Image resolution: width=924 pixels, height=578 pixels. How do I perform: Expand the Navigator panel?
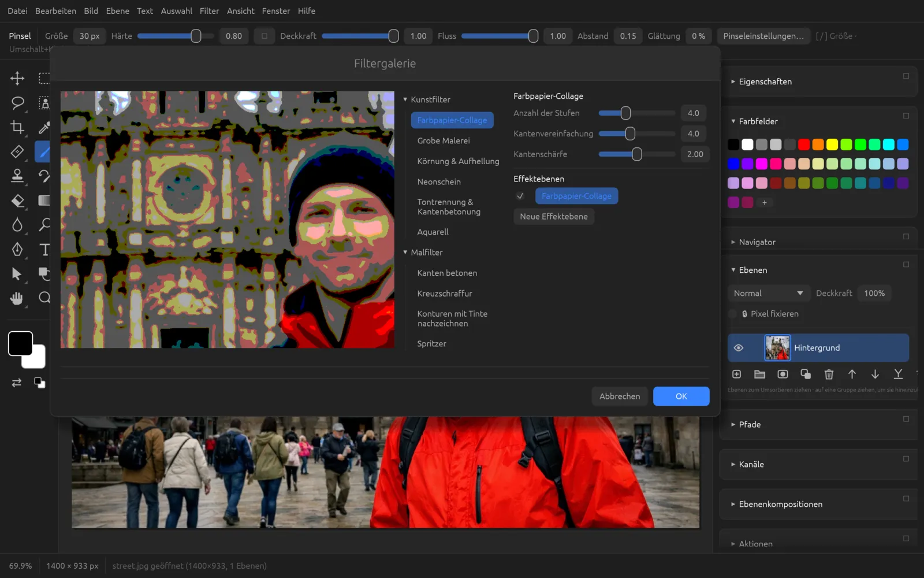(x=733, y=242)
